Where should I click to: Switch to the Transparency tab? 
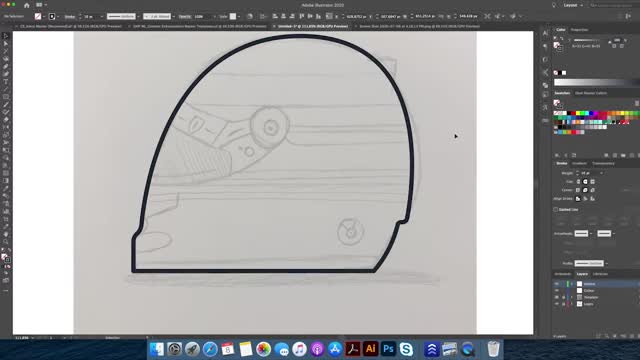[603, 163]
